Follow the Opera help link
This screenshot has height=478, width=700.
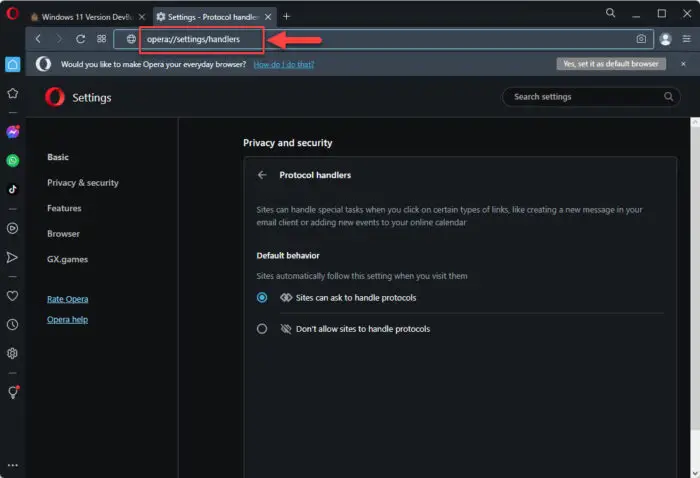[x=67, y=320]
